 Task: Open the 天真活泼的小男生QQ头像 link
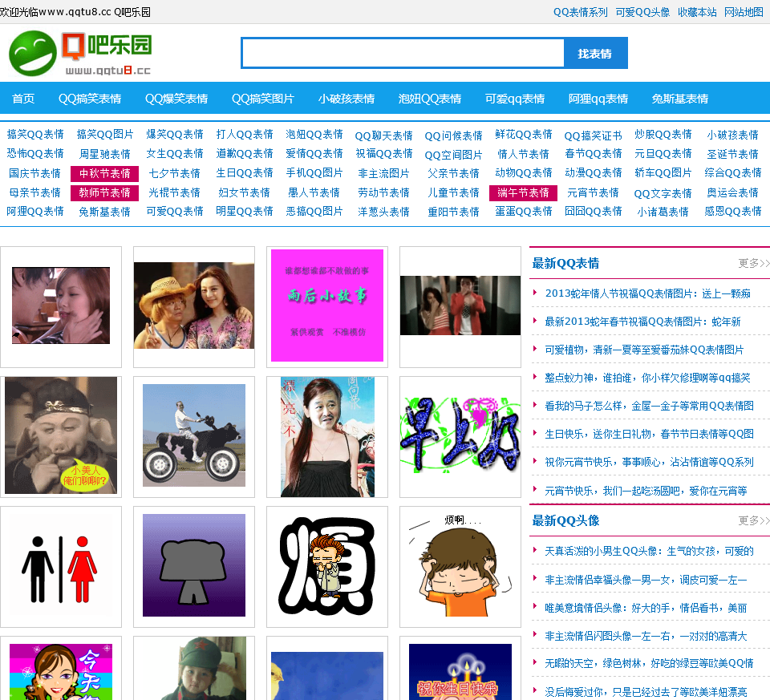click(x=649, y=552)
